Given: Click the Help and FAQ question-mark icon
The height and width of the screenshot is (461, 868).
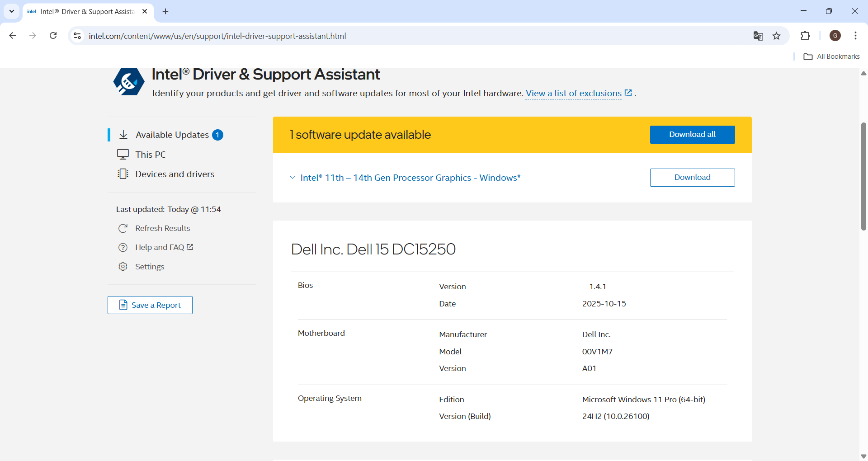Looking at the screenshot, I should pos(123,248).
